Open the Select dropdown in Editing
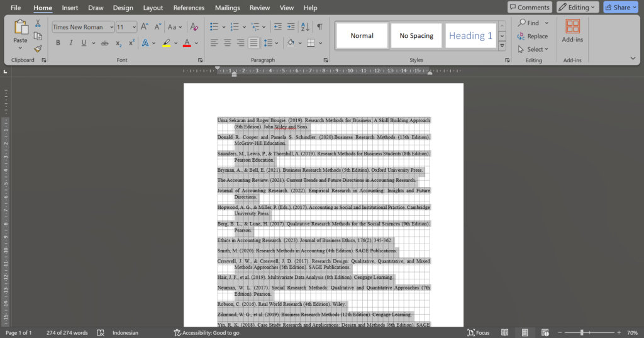 tap(533, 49)
